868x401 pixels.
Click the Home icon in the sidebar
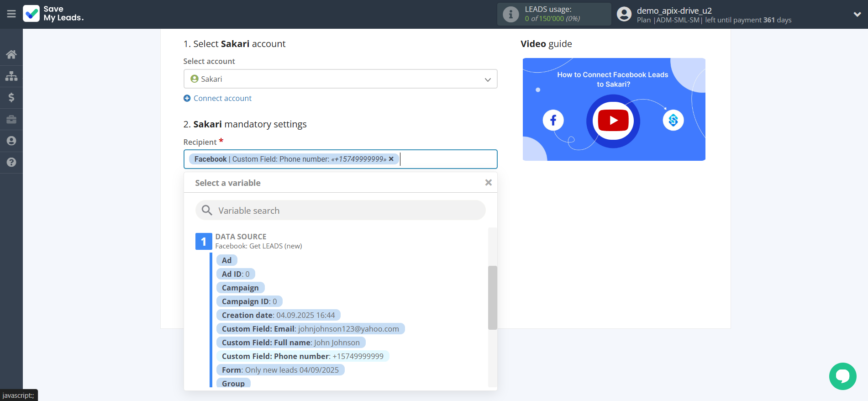tap(11, 54)
